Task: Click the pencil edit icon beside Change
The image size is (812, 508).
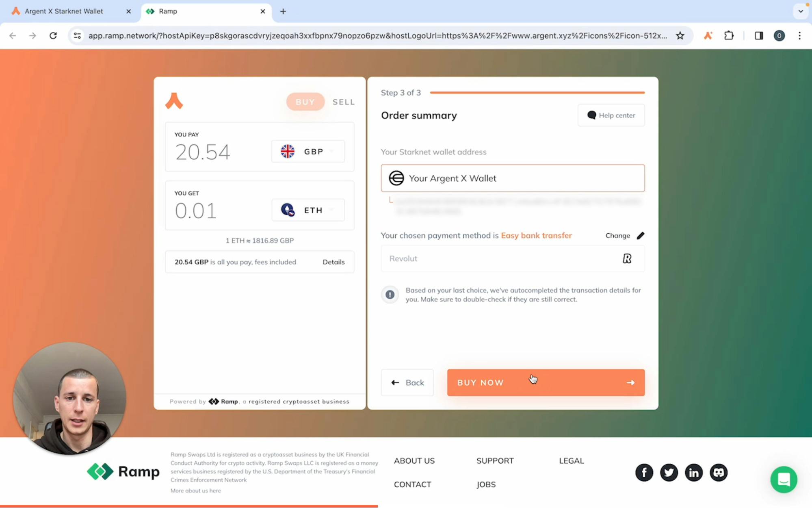Action: [x=641, y=236]
